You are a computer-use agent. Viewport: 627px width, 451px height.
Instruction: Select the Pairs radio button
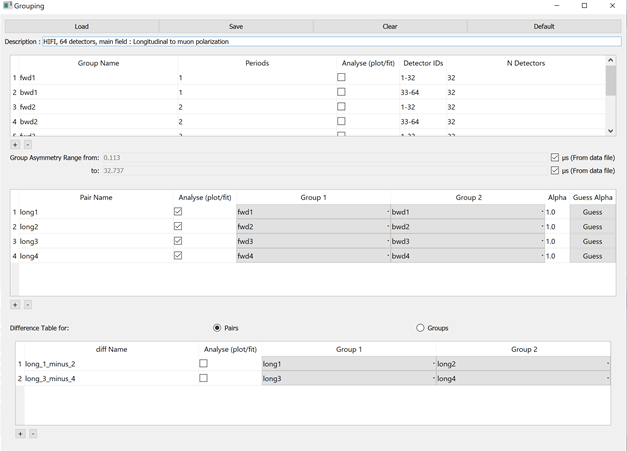coord(218,328)
